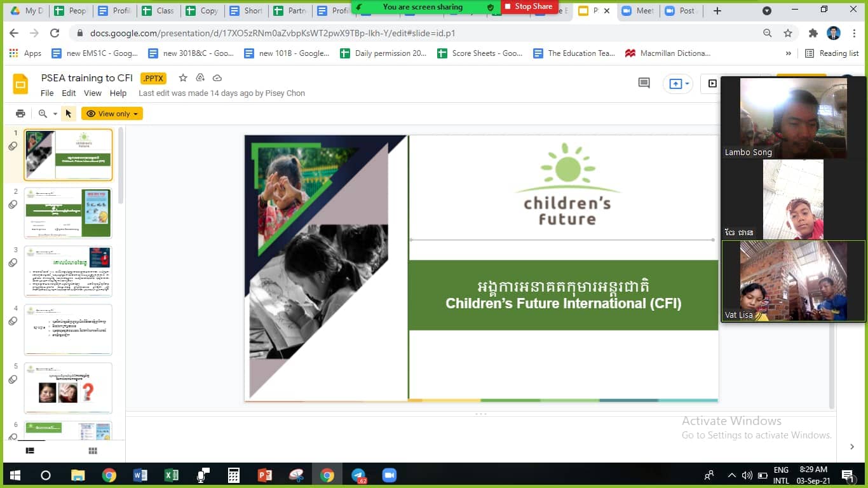This screenshot has height=488, width=868.
Task: Click the move to Drive folder icon
Action: point(200,78)
